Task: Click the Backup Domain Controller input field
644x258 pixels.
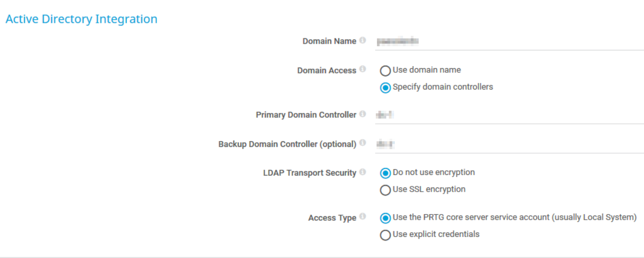Action: (x=509, y=144)
